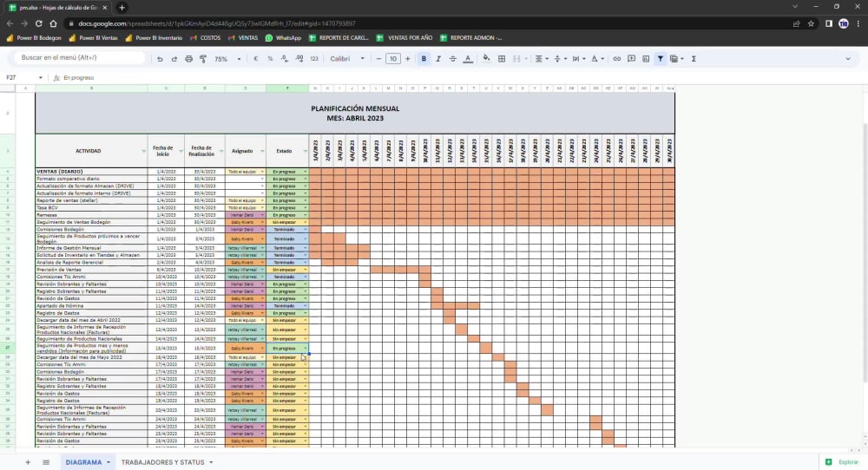Image resolution: width=868 pixels, height=470 pixels.
Task: Open the all sheets list
Action: pos(46,462)
